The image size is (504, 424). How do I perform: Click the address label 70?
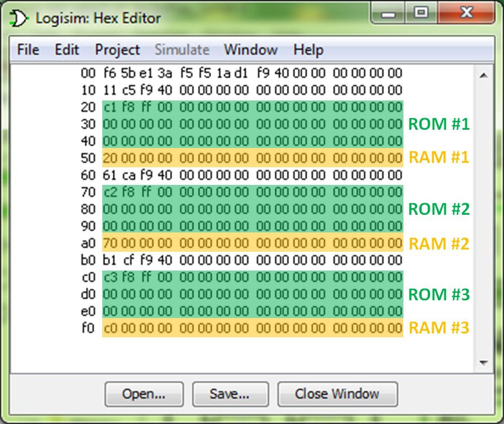pos(88,192)
